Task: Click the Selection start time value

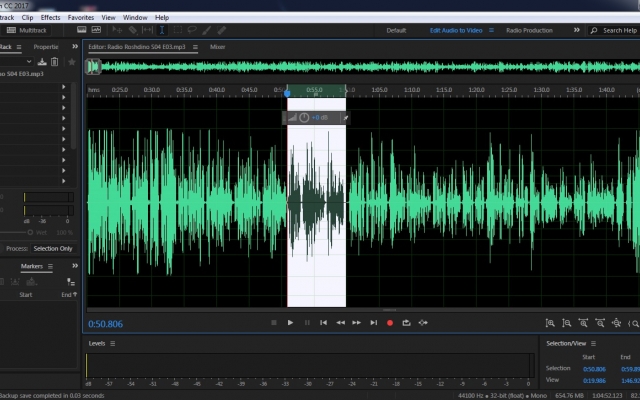Action: [594, 369]
